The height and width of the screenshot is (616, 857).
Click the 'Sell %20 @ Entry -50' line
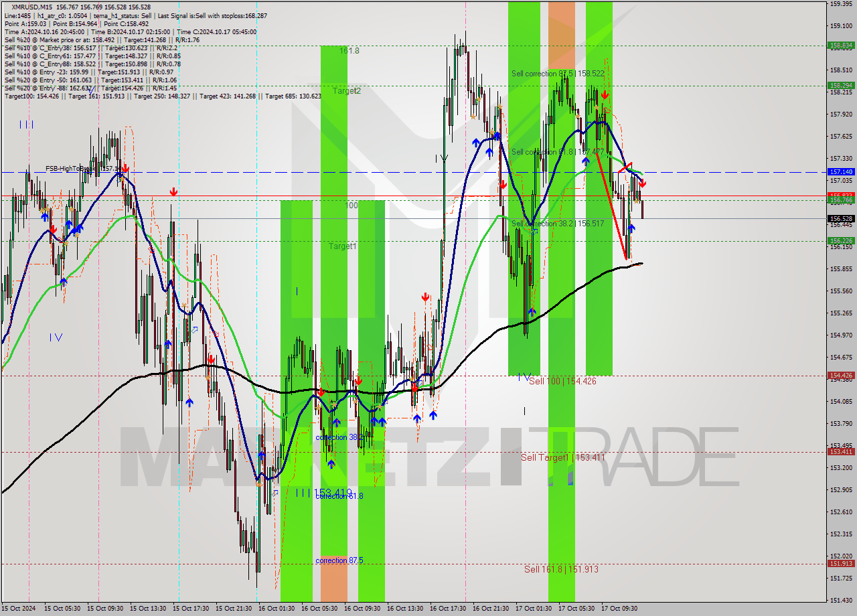pos(90,80)
